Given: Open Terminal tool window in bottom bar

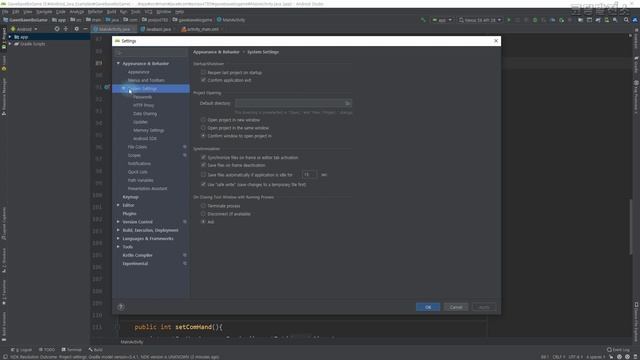Looking at the screenshot, I should point(72,350).
